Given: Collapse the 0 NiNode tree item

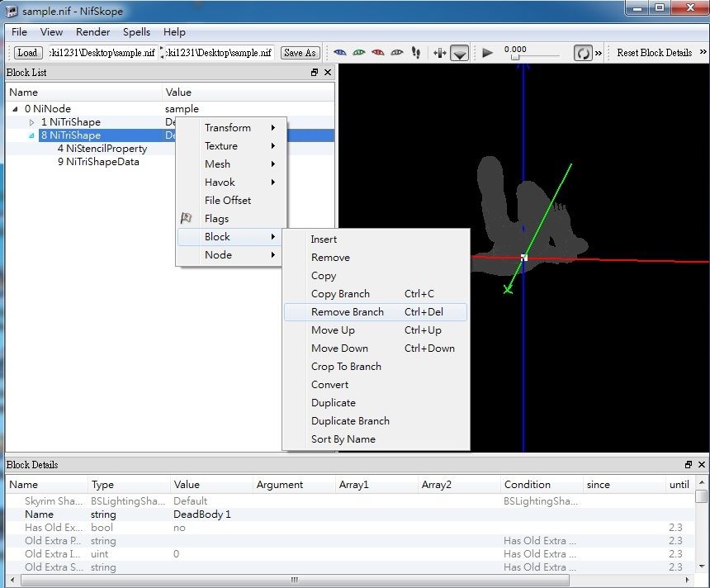Looking at the screenshot, I should click(16, 109).
